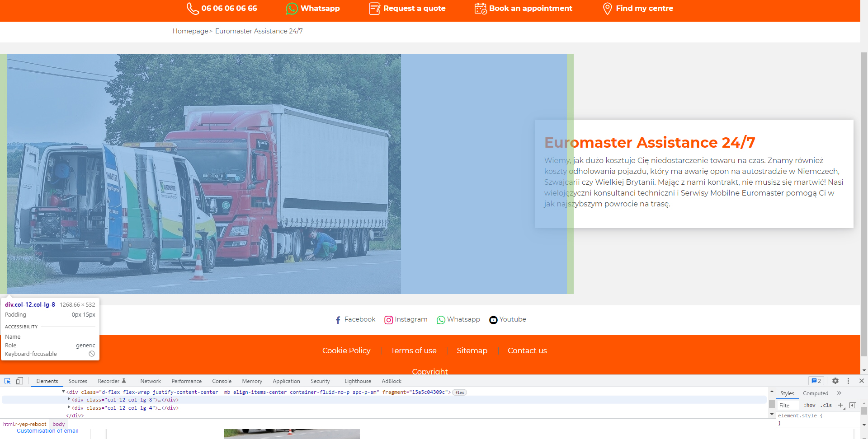Viewport: 868px width, 439px height.
Task: Expand the col-12 col-lg-4 div node
Action: point(69,407)
